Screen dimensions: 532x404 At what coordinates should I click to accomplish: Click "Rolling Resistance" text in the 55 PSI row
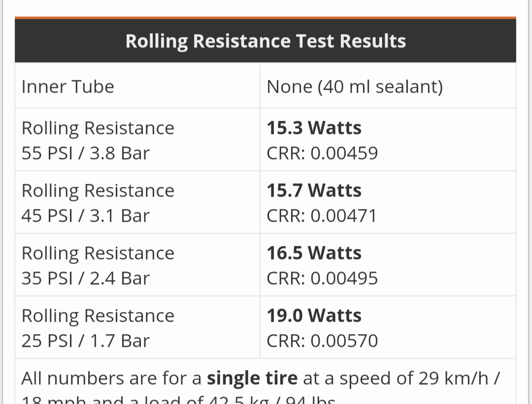(x=98, y=128)
